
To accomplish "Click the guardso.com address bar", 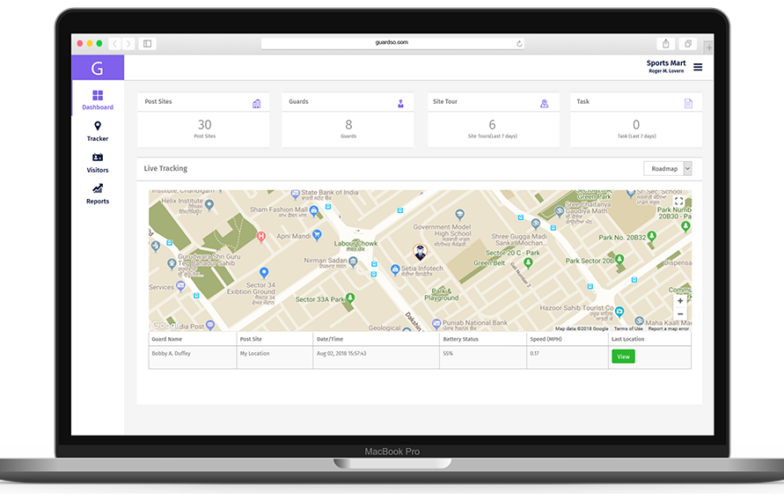I will tap(392, 43).
